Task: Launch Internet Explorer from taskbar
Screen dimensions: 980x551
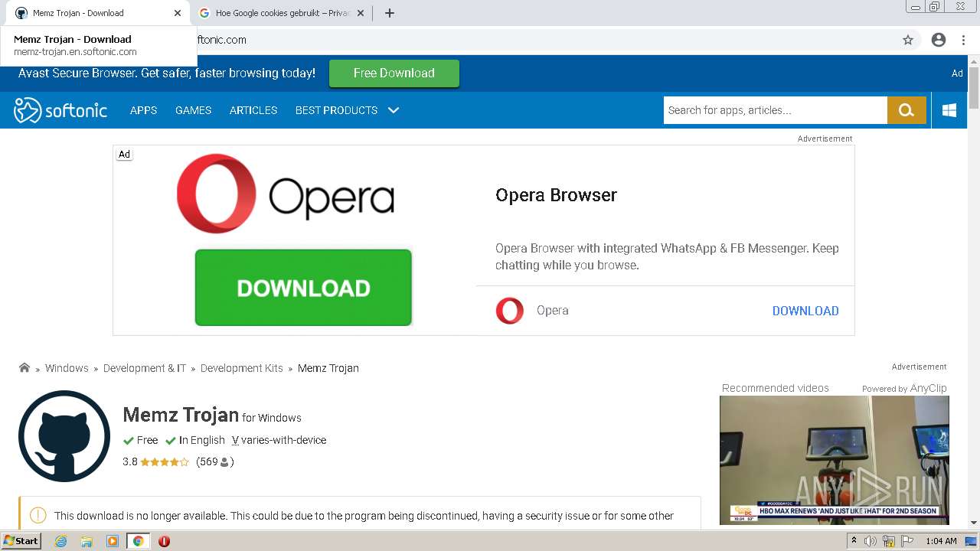Action: coord(61,541)
